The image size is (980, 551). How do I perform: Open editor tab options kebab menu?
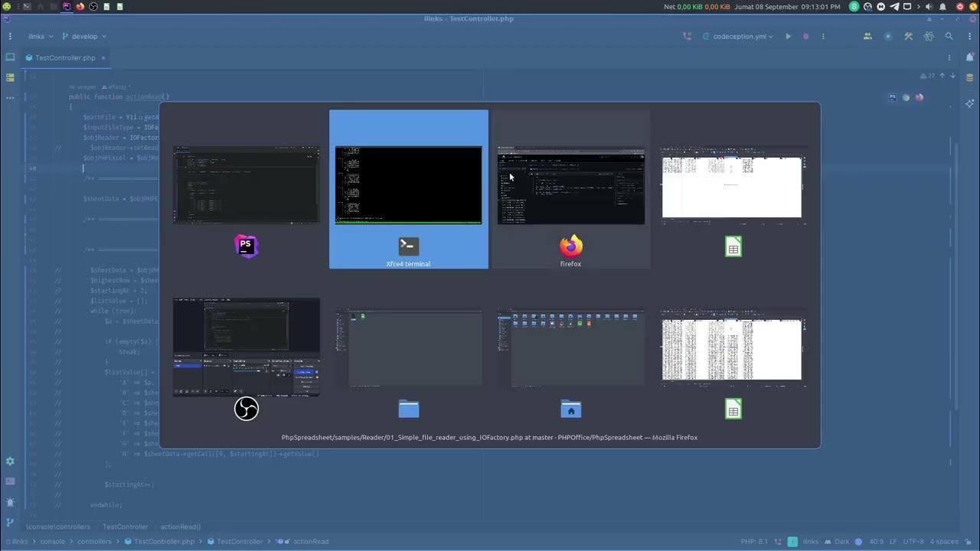coord(949,57)
